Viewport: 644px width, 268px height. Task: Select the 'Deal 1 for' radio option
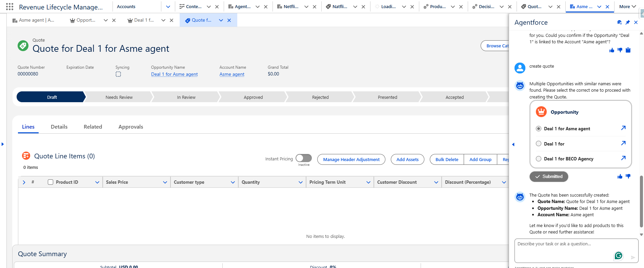click(x=539, y=143)
